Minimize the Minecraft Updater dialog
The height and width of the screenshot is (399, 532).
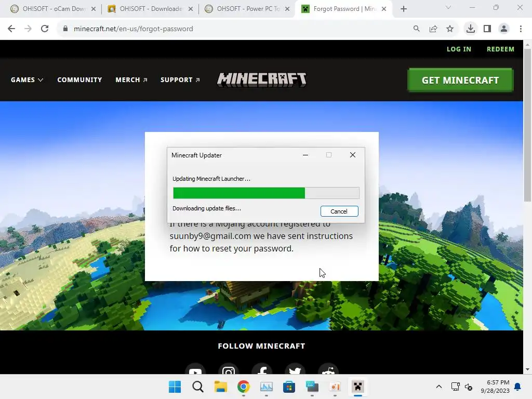[305, 155]
